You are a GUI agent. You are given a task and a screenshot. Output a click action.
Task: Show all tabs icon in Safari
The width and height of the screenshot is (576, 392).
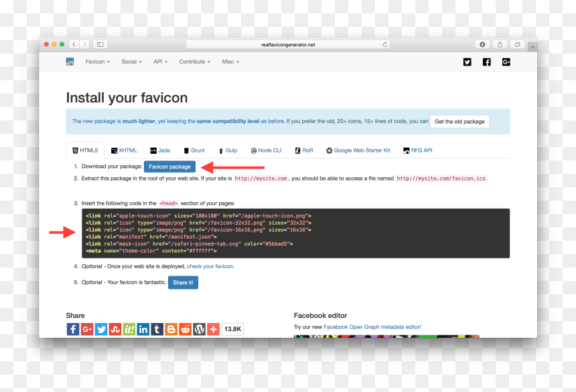click(517, 44)
